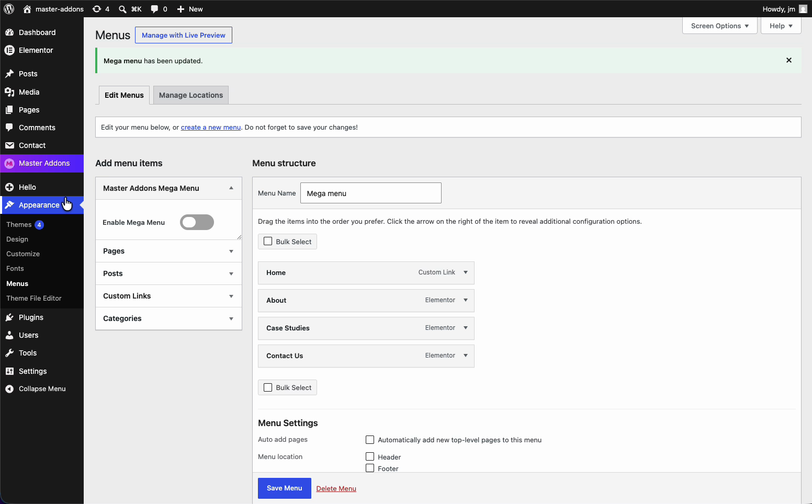Image resolution: width=812 pixels, height=504 pixels.
Task: Open Theme File Editor submenu item
Action: pos(34,298)
